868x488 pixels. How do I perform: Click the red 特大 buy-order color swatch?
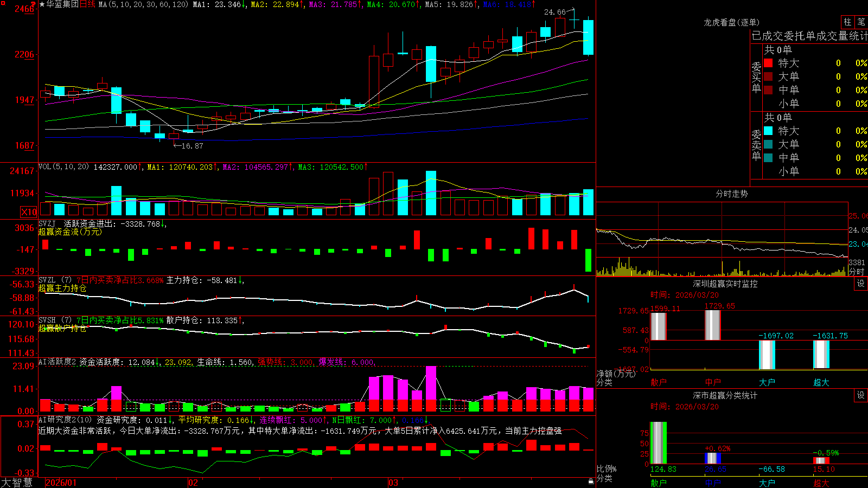click(768, 63)
